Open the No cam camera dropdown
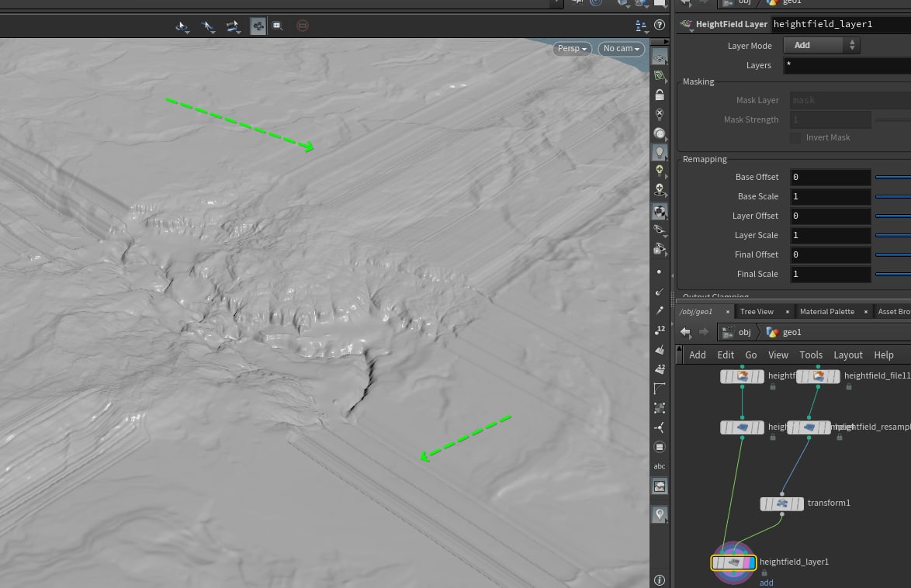 (x=621, y=48)
